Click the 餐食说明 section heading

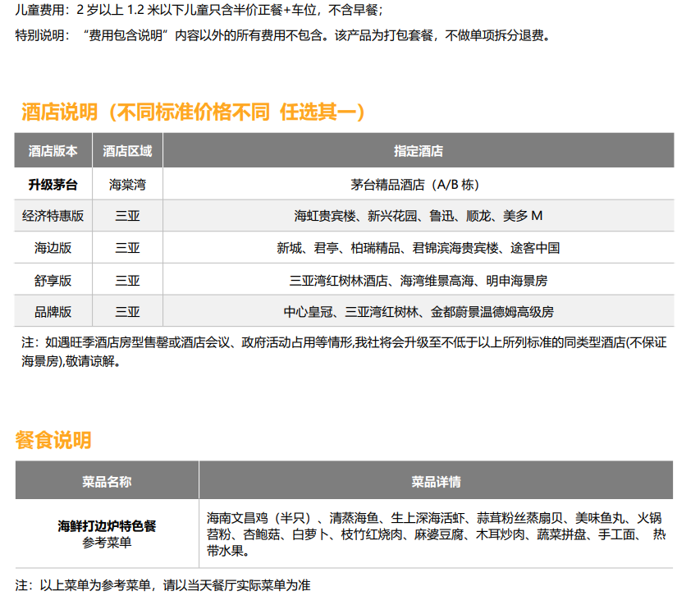[x=53, y=440]
